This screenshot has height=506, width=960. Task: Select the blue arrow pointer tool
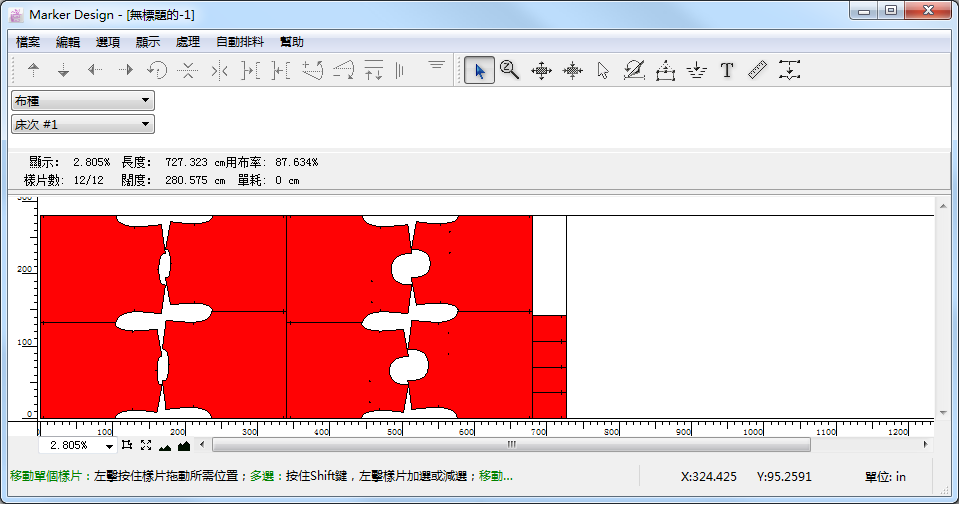point(479,71)
